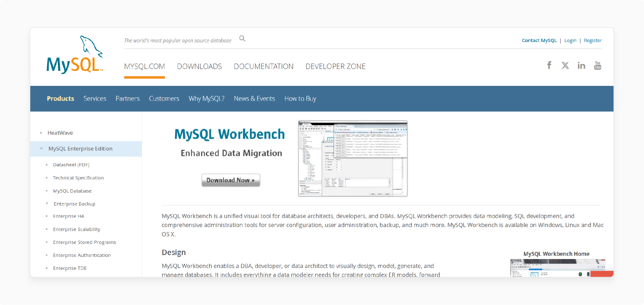Open the Datasheet (PDF) link
Image resolution: width=644 pixels, height=305 pixels.
point(71,165)
